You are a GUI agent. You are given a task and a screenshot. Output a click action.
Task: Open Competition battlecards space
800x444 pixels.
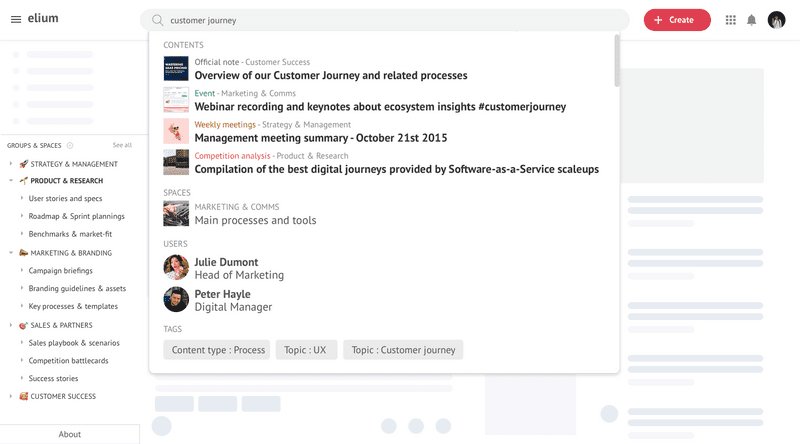tap(68, 360)
